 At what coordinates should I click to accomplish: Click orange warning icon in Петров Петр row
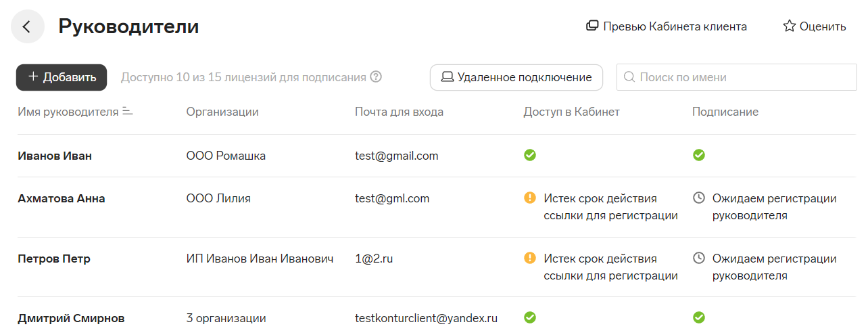(x=530, y=258)
